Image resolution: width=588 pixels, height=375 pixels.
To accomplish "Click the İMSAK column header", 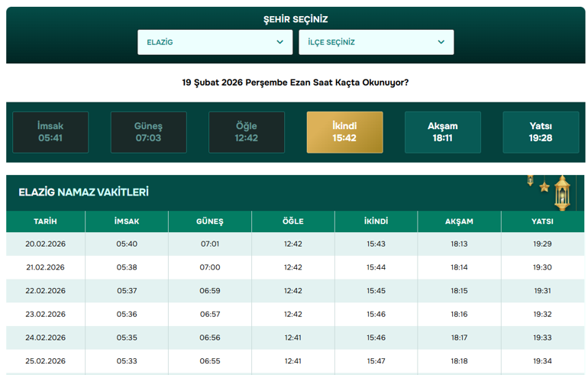I will (127, 221).
